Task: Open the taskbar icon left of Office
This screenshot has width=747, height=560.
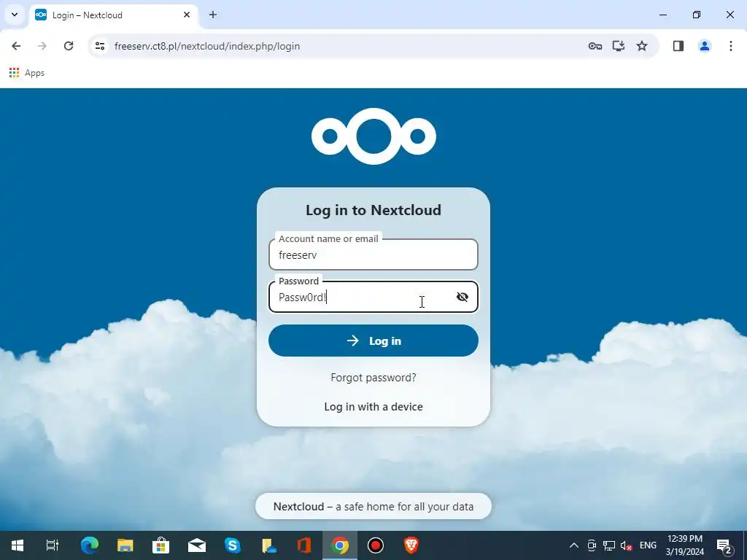Action: click(x=268, y=545)
